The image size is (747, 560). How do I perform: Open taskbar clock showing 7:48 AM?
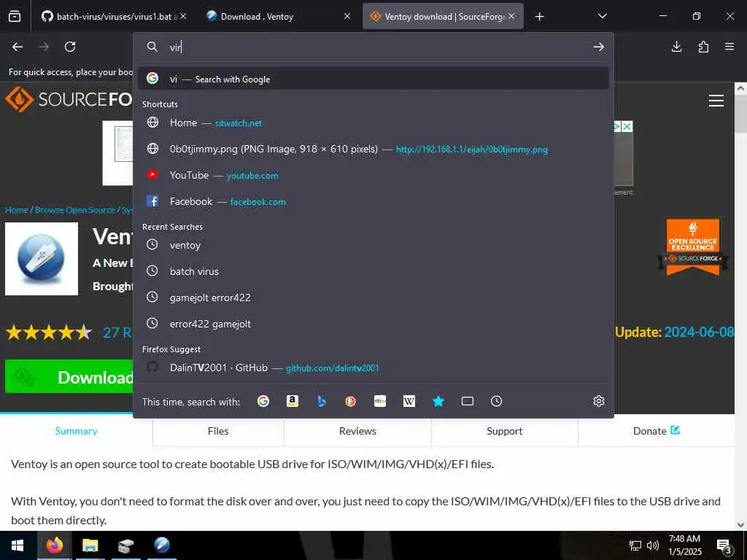pyautogui.click(x=684, y=545)
